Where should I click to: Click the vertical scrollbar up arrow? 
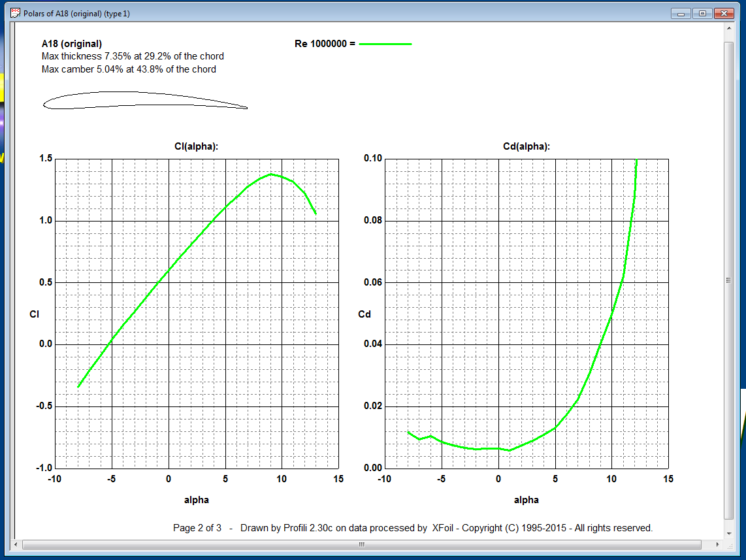click(x=729, y=30)
